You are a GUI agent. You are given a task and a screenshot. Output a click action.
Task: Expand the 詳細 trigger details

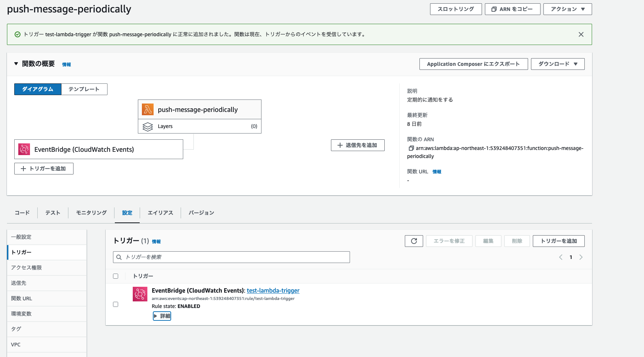pyautogui.click(x=162, y=316)
